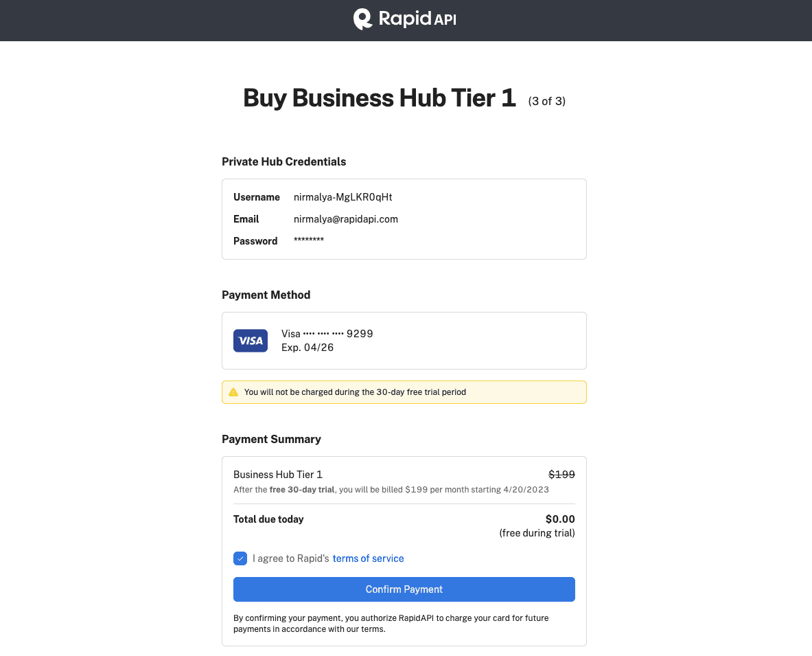Click the Confirm Payment button
The width and height of the screenshot is (812, 656).
point(404,589)
